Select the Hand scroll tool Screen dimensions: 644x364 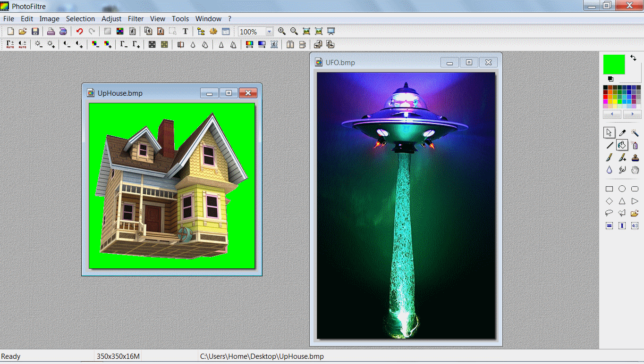635,170
